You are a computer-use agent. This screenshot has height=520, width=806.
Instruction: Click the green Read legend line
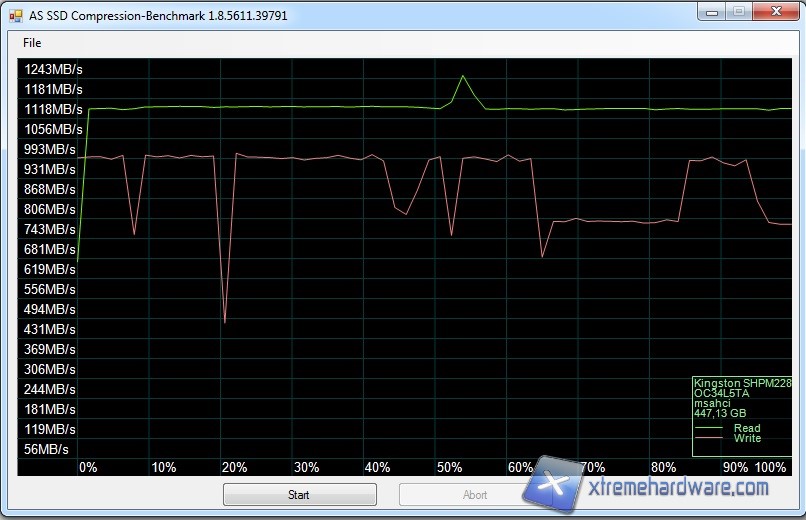[711, 429]
